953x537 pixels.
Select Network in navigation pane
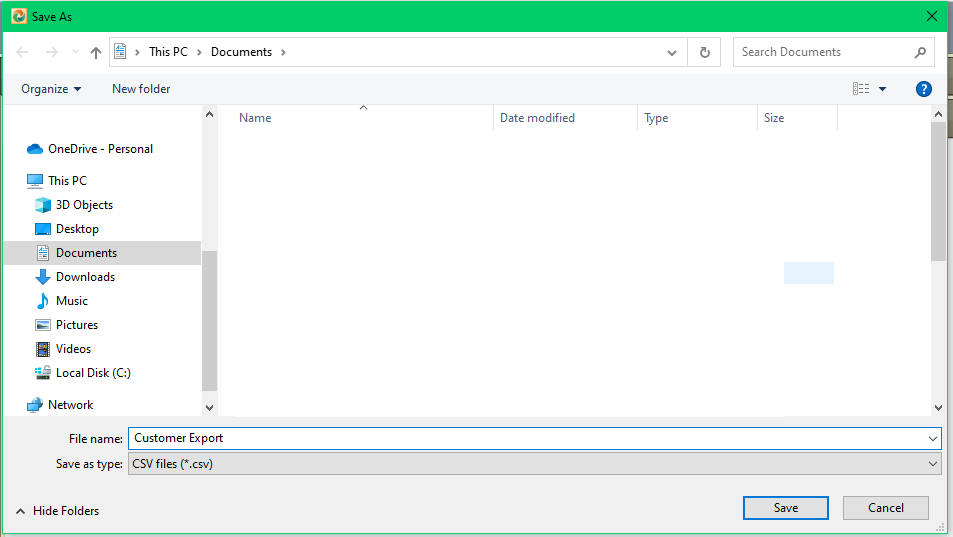[x=70, y=405]
